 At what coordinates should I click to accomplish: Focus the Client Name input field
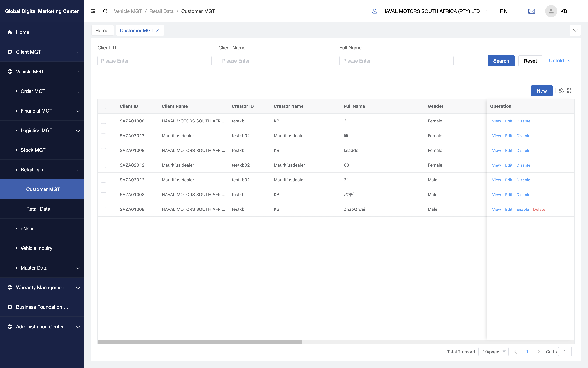(275, 61)
